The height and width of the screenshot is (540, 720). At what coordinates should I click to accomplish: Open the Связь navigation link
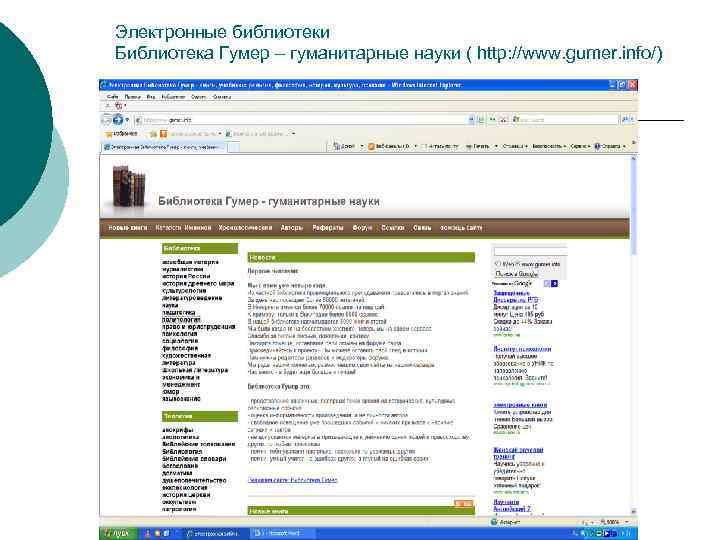[x=422, y=228]
